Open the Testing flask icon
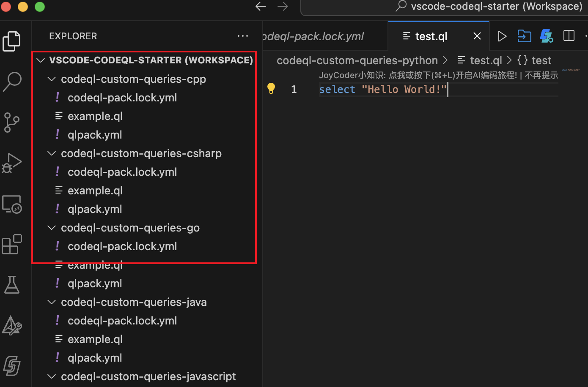 (x=12, y=285)
